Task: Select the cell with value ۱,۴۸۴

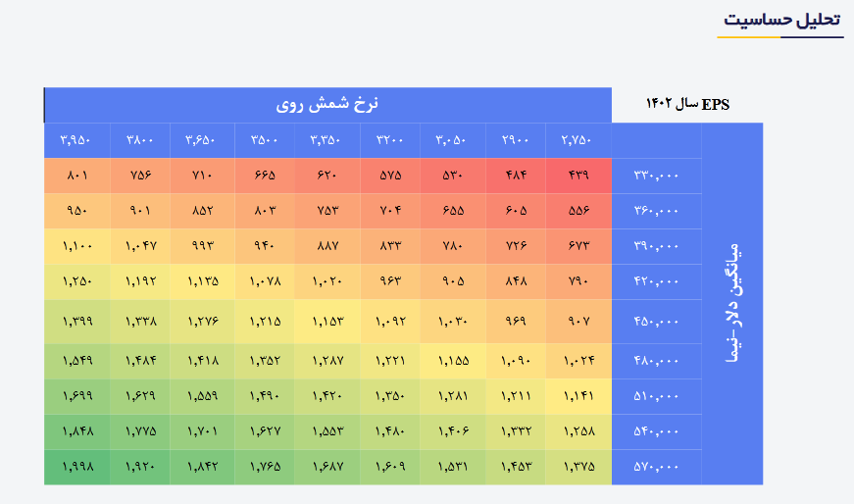Action: 140,361
